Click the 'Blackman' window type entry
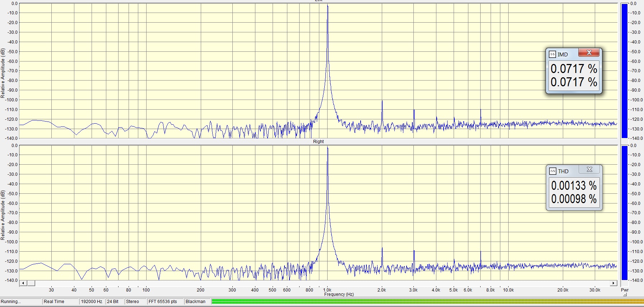This screenshot has height=307, width=644. point(197,302)
